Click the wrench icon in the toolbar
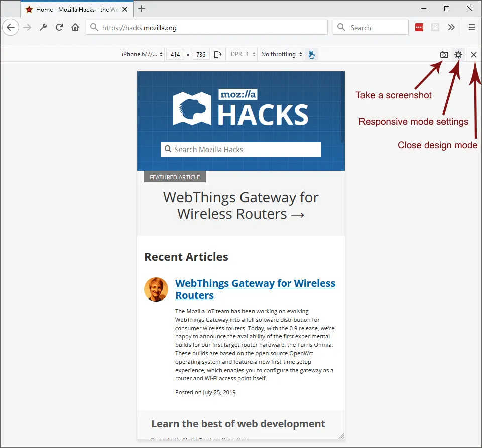Image resolution: width=482 pixels, height=448 pixels. [43, 27]
